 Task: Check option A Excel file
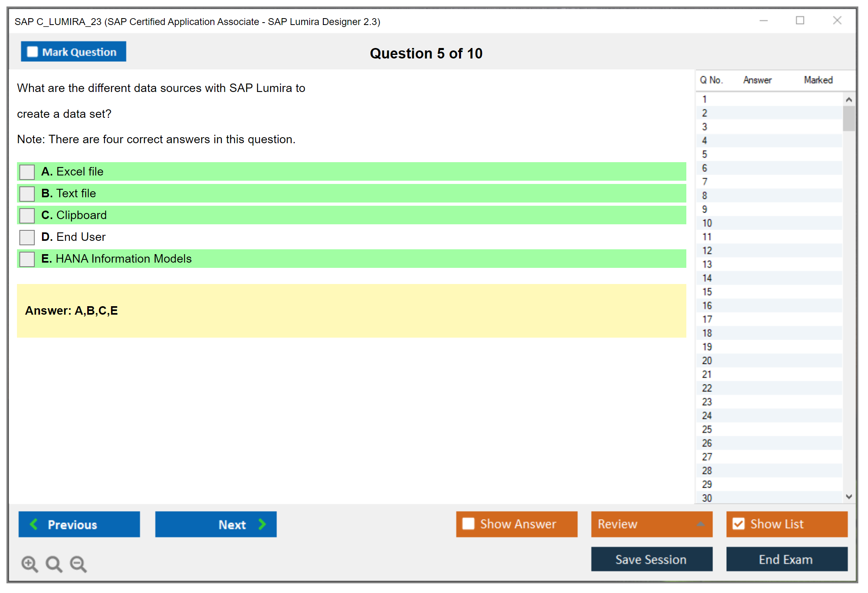pyautogui.click(x=27, y=172)
